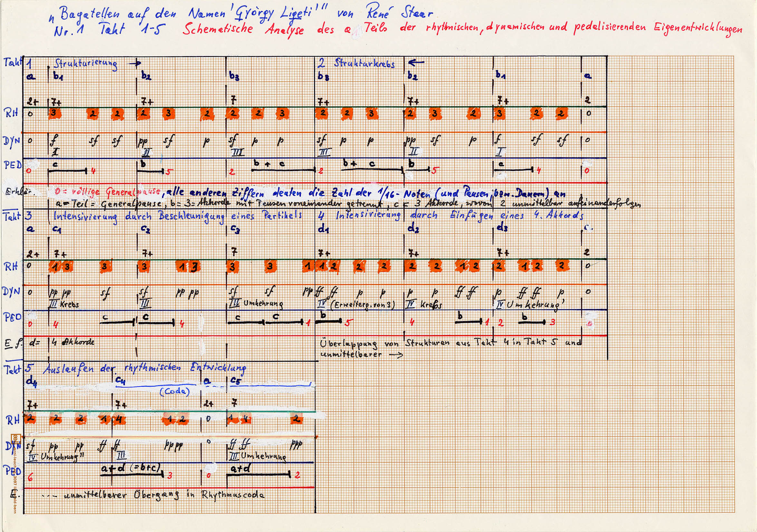Click the red word "Eigenentwicklungen"

point(698,28)
